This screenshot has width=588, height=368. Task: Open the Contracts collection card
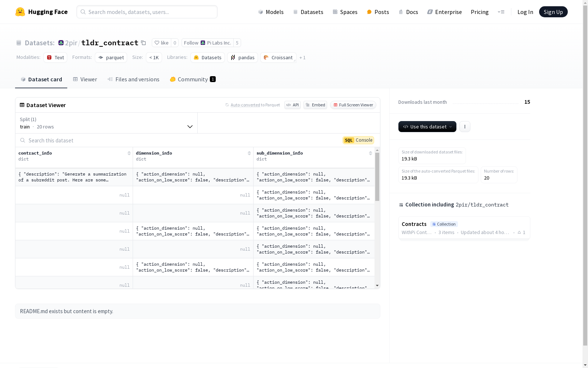[x=464, y=228]
